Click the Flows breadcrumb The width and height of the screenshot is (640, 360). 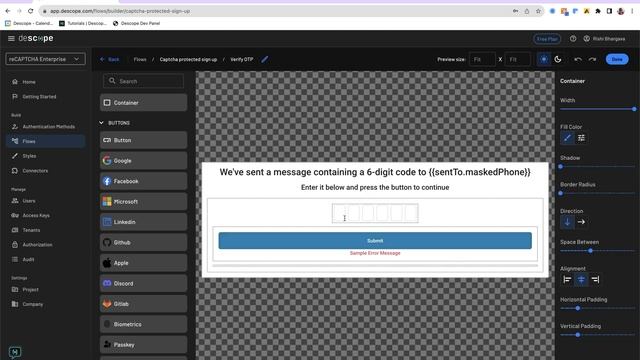point(140,60)
